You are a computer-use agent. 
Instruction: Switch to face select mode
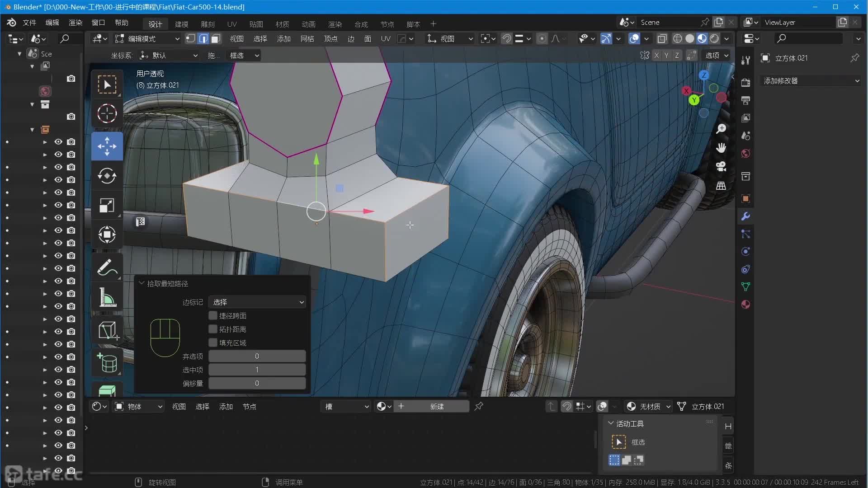[216, 39]
